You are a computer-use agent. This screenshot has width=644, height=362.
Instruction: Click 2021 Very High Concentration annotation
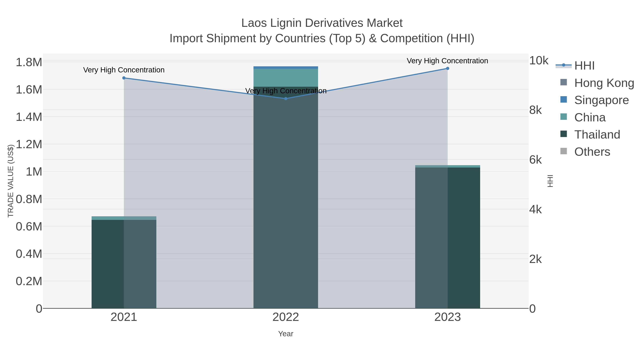point(124,70)
